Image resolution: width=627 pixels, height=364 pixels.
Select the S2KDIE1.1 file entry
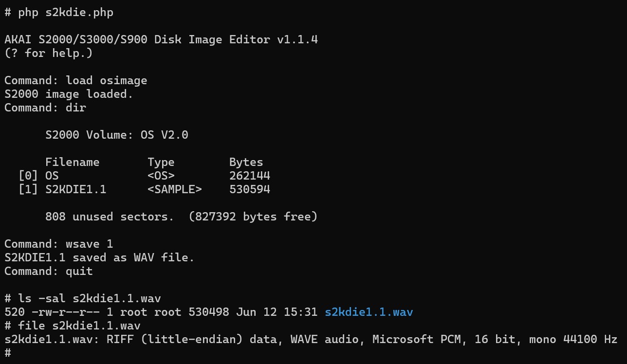click(144, 189)
